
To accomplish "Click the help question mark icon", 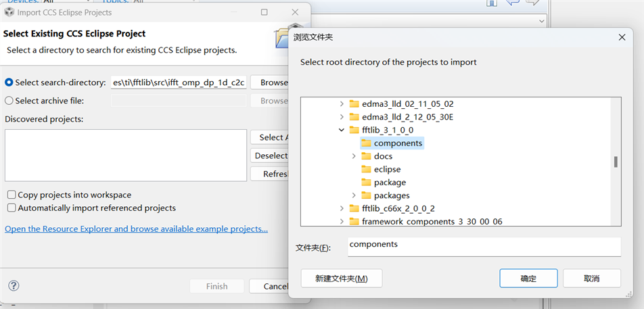I will [x=14, y=286].
